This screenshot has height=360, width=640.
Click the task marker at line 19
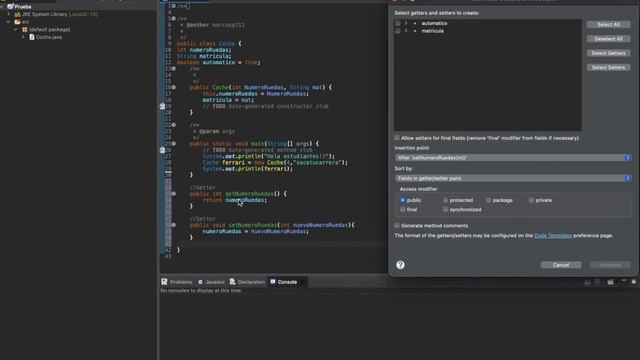(162, 106)
